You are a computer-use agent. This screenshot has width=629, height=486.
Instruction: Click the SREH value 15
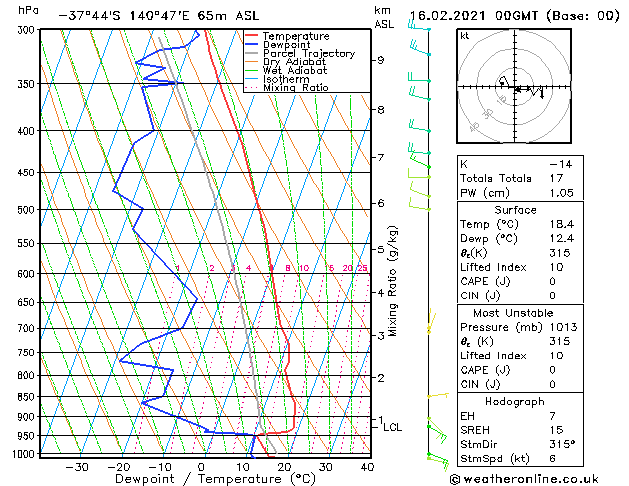(556, 430)
